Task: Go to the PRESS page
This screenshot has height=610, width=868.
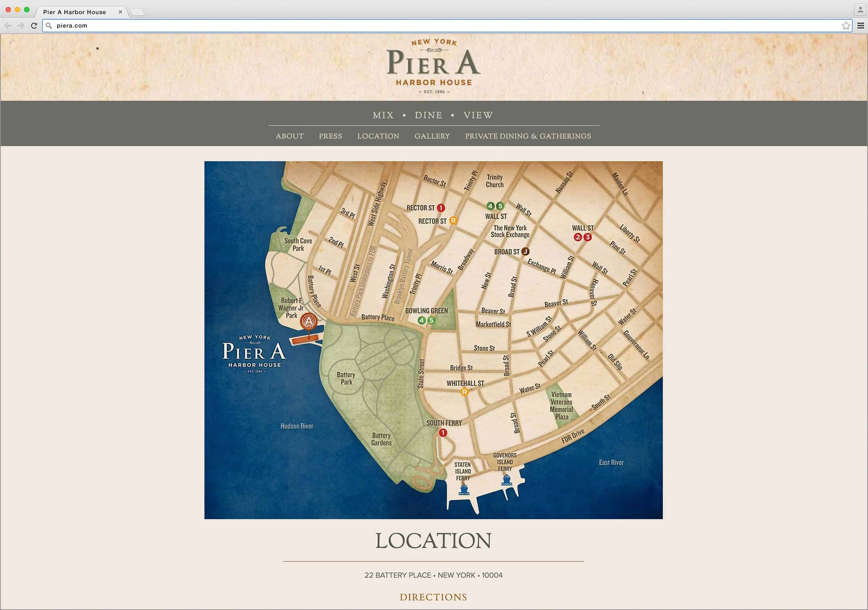Action: coord(331,136)
